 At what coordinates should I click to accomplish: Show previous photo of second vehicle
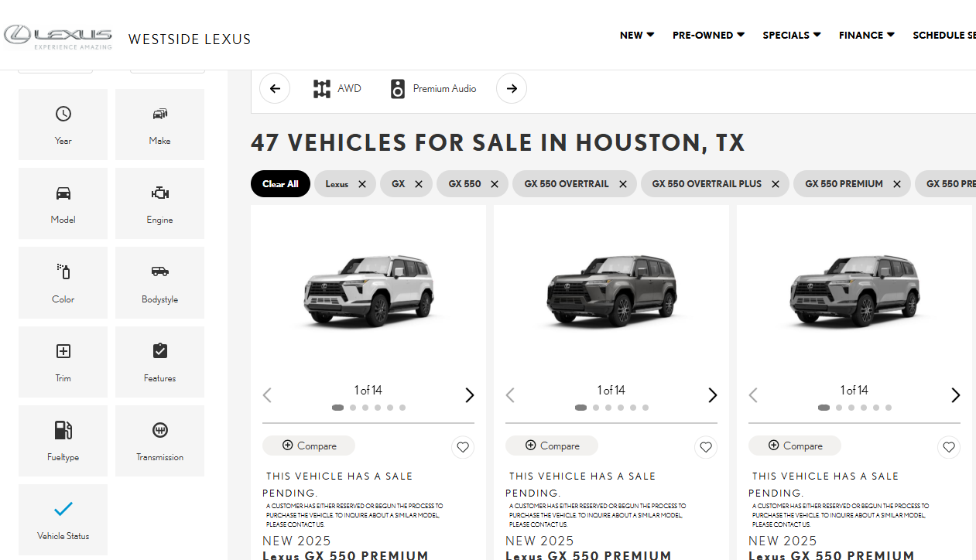click(510, 395)
